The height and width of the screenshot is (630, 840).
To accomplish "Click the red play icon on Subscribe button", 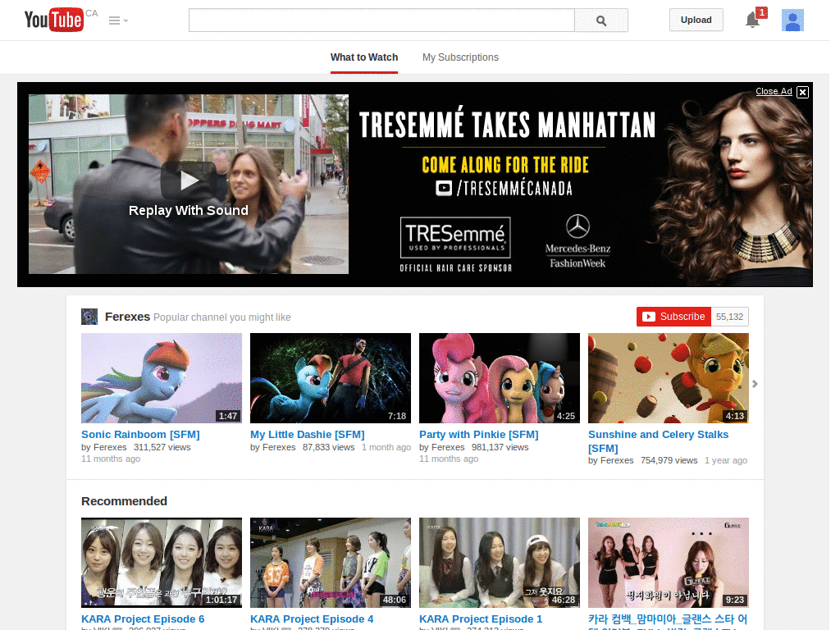I will (x=651, y=316).
